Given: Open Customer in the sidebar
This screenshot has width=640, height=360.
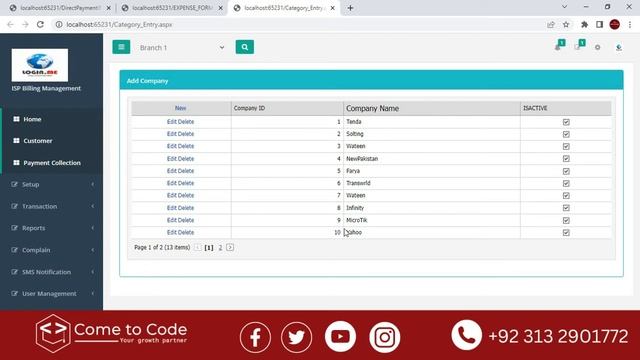Looking at the screenshot, I should click(x=38, y=141).
